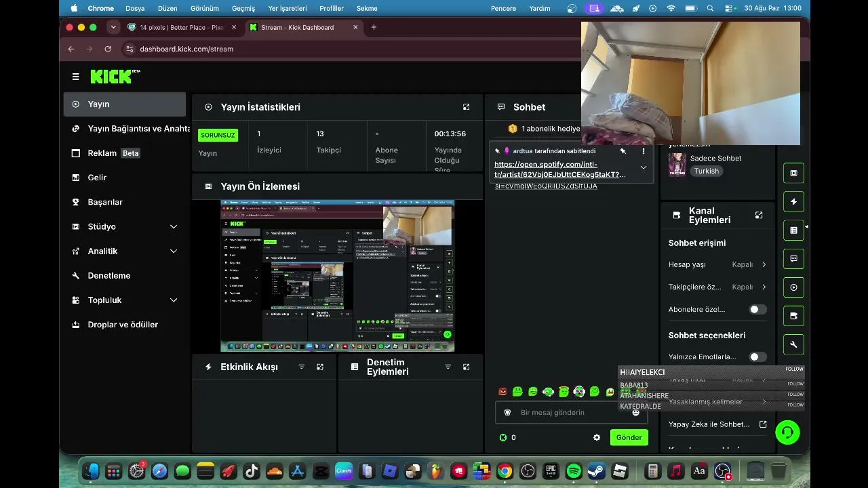The image size is (868, 488).
Task: Open pinned message three-dot options
Action: (x=644, y=151)
